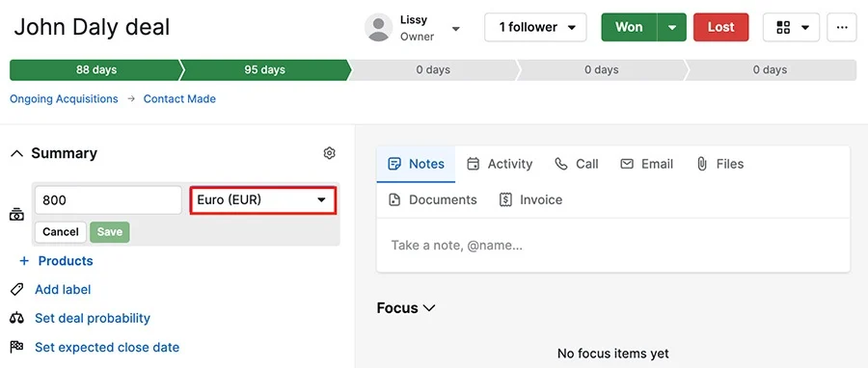The width and height of the screenshot is (868, 368).
Task: Open the more options ellipsis button
Action: [842, 28]
